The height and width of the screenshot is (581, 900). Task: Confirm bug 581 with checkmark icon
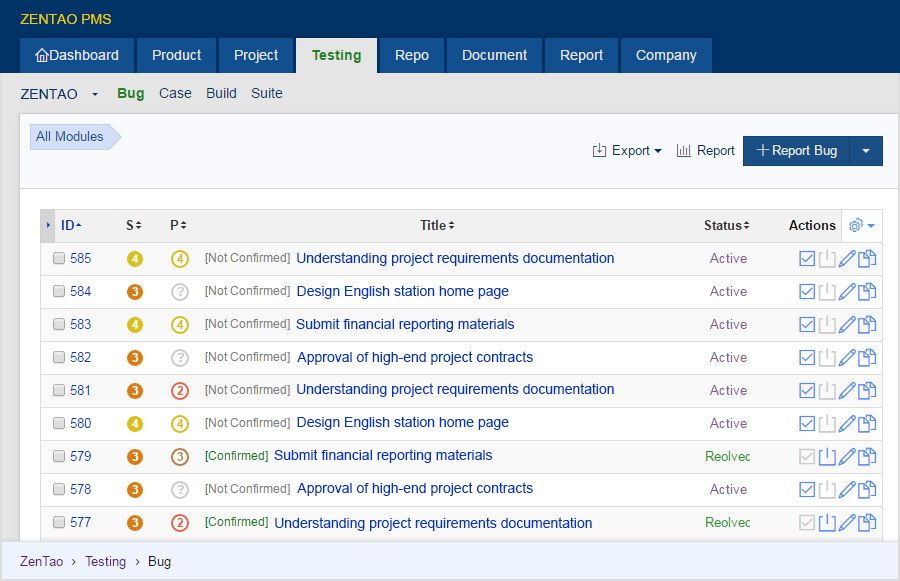[806, 391]
